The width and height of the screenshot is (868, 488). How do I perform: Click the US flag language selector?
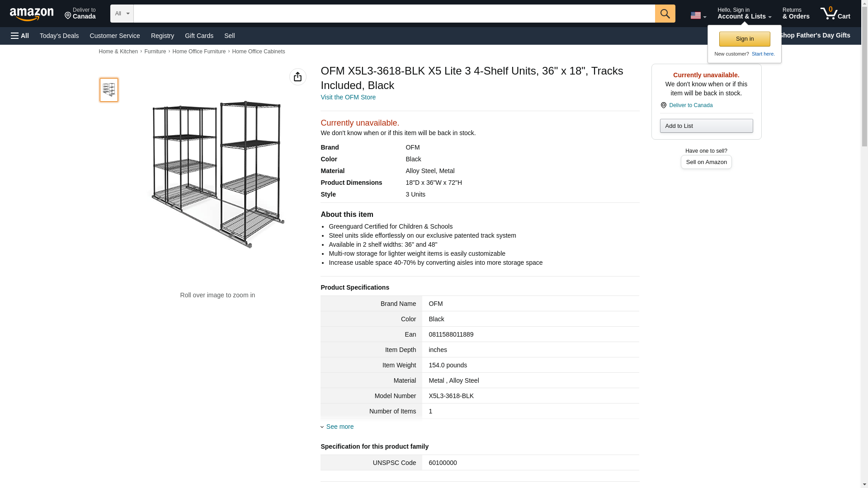click(x=698, y=15)
